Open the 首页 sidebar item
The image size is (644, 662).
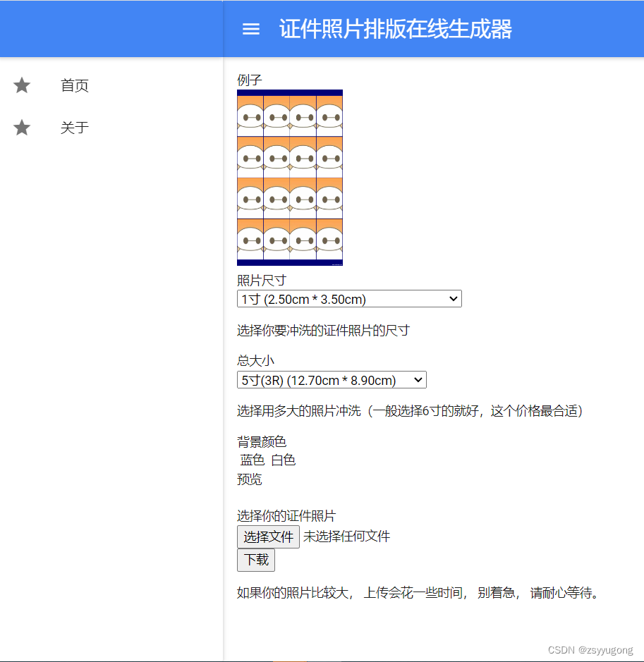tap(74, 85)
